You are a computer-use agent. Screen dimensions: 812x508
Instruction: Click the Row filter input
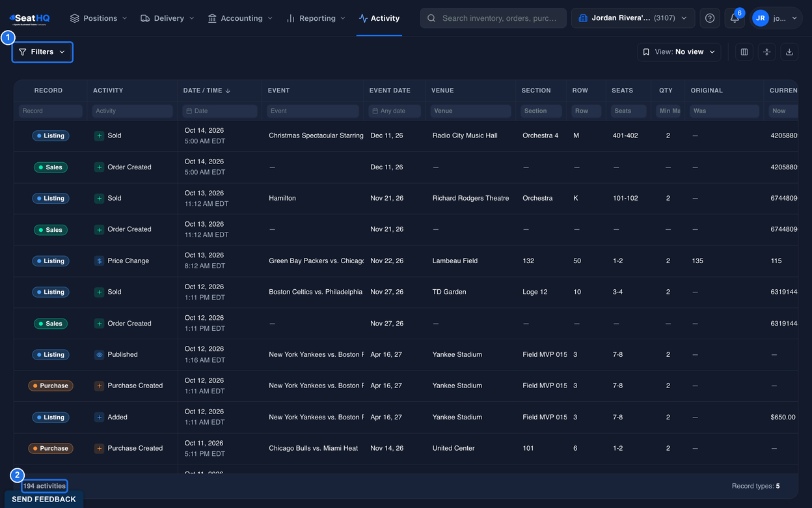click(586, 111)
